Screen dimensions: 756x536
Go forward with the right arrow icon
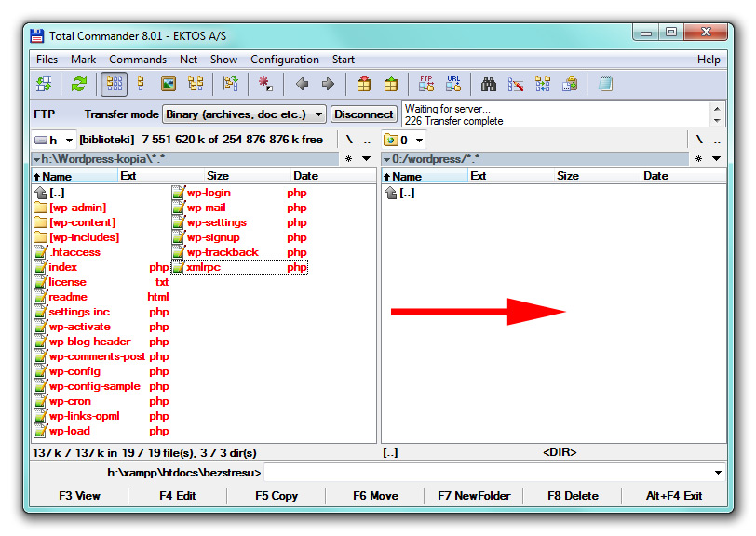(329, 85)
